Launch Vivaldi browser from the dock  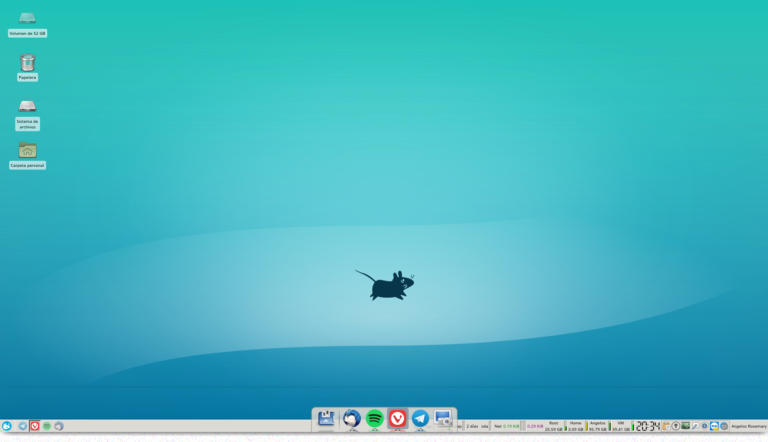(397, 418)
